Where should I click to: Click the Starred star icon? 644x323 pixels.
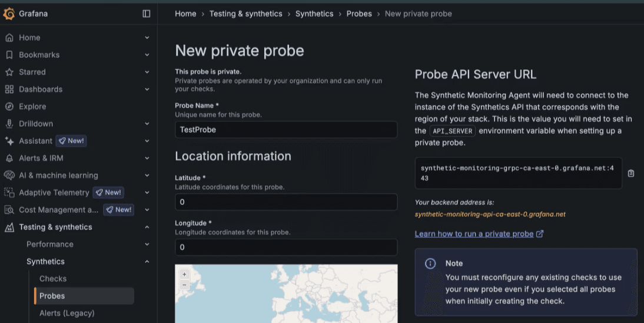coord(9,72)
